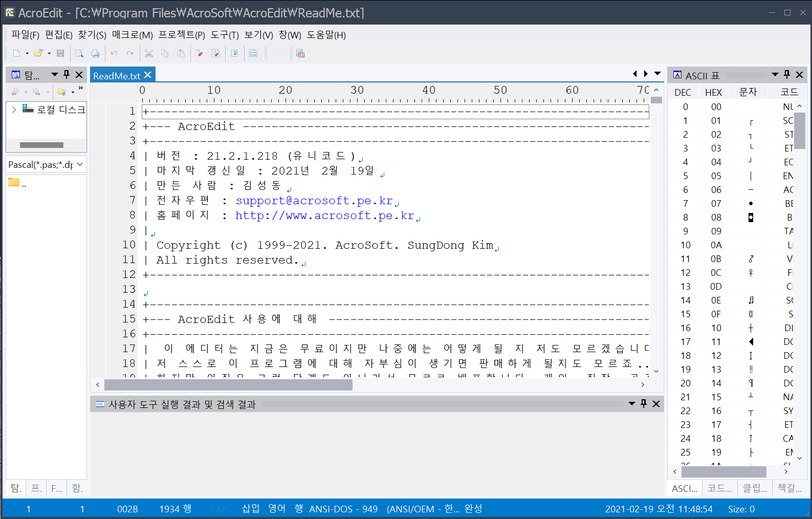Switch to the 클립... tab in the right panel
812x519 pixels.
(x=755, y=488)
